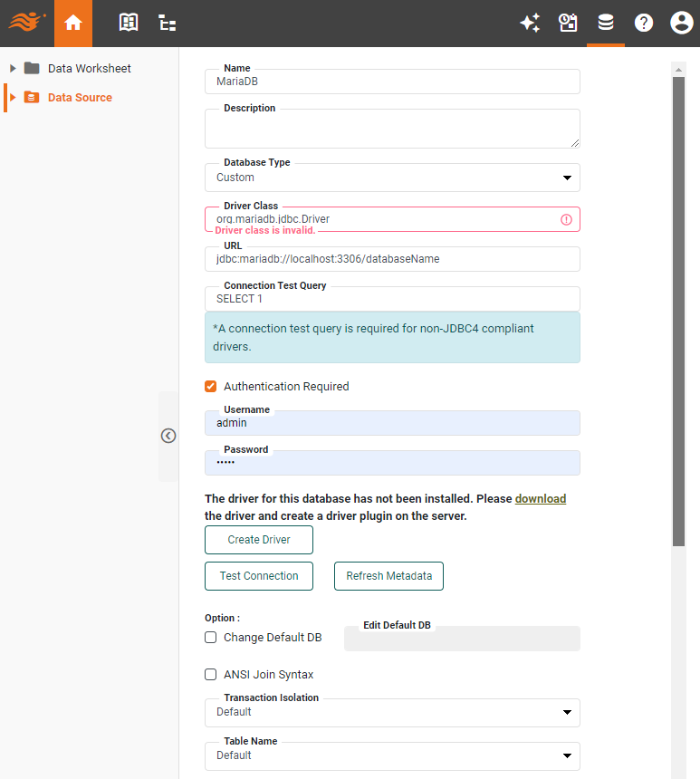Open the AI sparkles feature icon

pos(530,23)
